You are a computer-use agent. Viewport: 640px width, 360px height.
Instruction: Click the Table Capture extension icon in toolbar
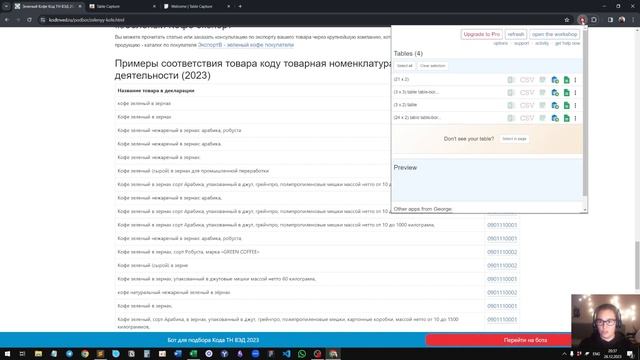(582, 20)
